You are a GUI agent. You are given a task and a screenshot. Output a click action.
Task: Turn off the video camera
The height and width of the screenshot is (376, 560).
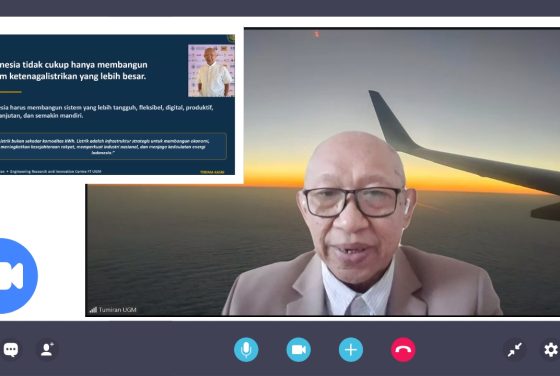pyautogui.click(x=299, y=350)
